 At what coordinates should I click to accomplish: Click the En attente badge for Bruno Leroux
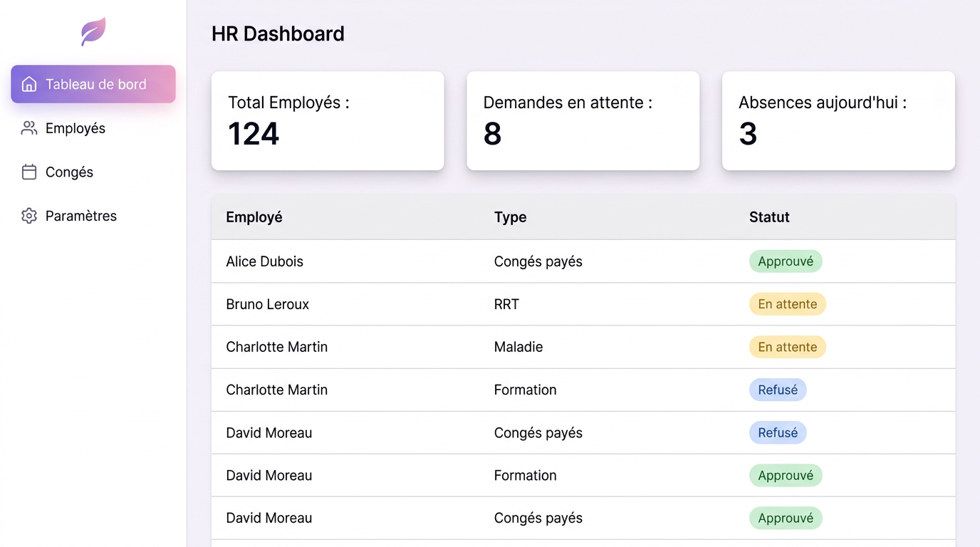[x=788, y=304]
